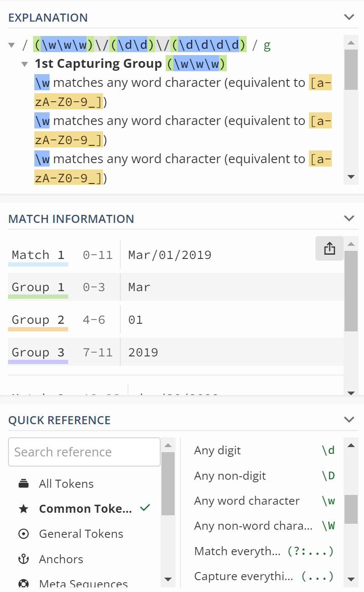Click the General Tokens circle icon
364x592 pixels.
point(24,534)
